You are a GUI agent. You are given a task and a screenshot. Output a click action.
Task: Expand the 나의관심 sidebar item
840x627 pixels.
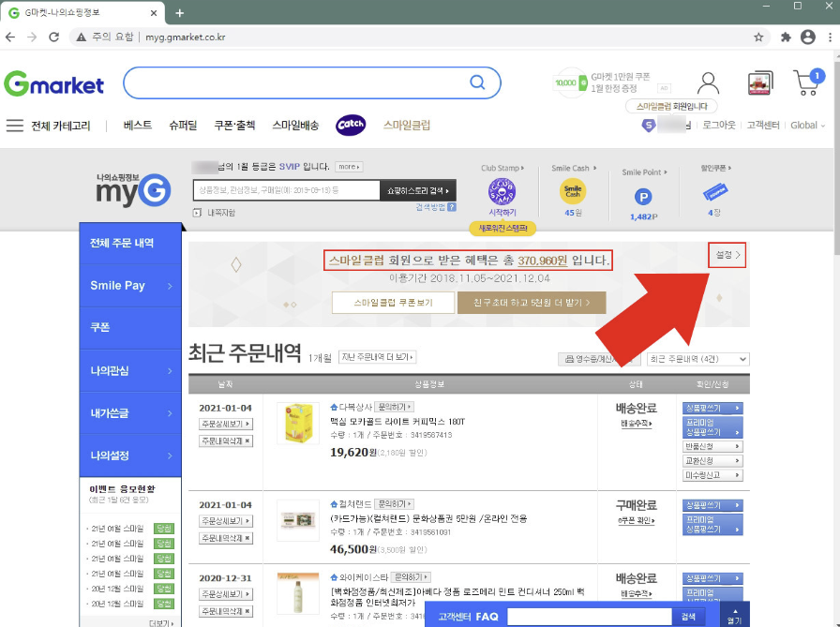130,370
